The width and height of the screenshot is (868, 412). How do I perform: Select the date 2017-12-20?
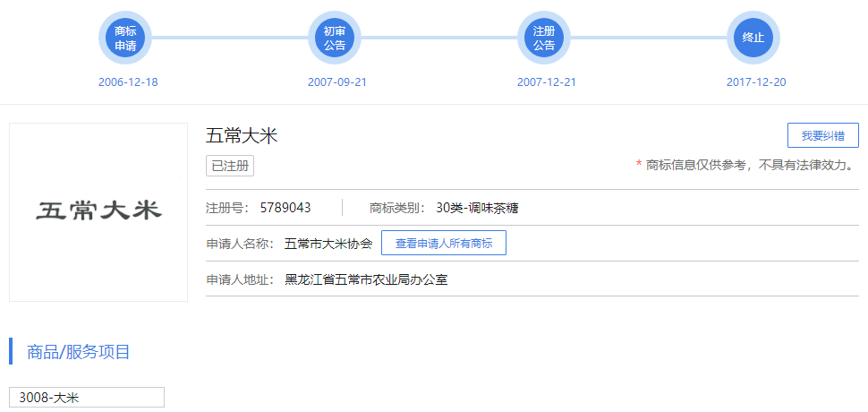756,82
